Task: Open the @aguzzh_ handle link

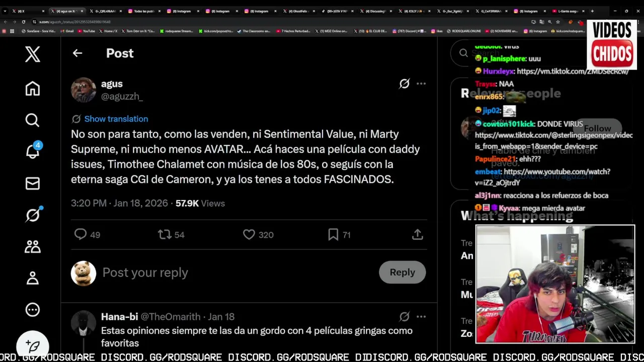Action: pos(122,97)
